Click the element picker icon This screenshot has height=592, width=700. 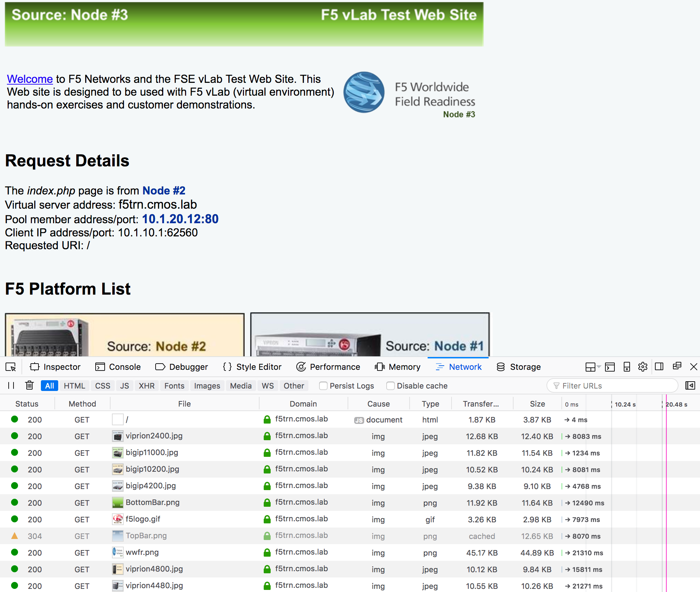(11, 367)
